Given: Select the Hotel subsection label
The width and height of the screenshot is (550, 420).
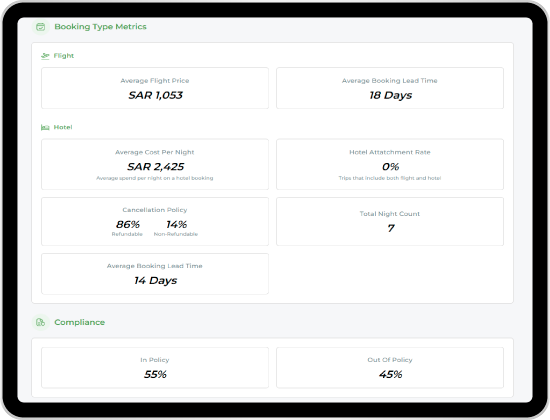Looking at the screenshot, I should (63, 127).
